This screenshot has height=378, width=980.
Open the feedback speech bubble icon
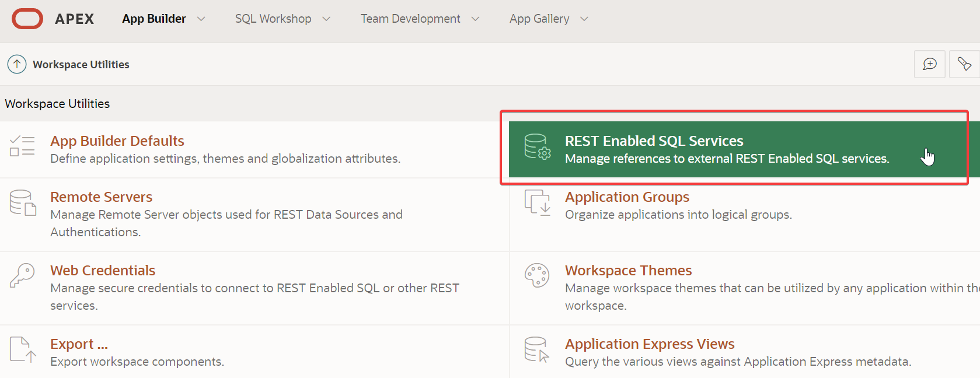coord(930,64)
